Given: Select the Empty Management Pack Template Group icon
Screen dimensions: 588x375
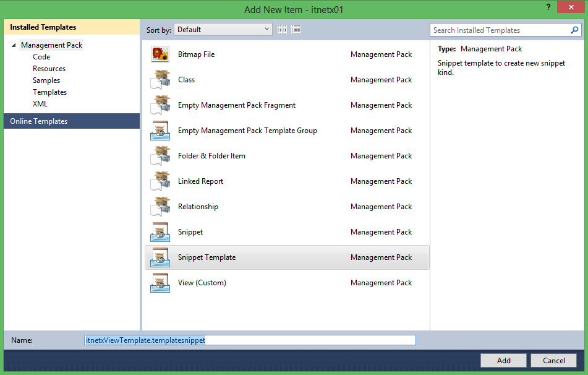Looking at the screenshot, I should [x=160, y=131].
